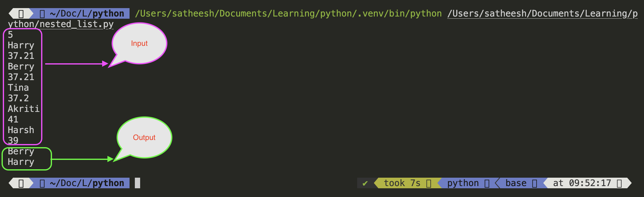This screenshot has width=644, height=197.
Task: Click the green checkmark status icon
Action: point(365,183)
